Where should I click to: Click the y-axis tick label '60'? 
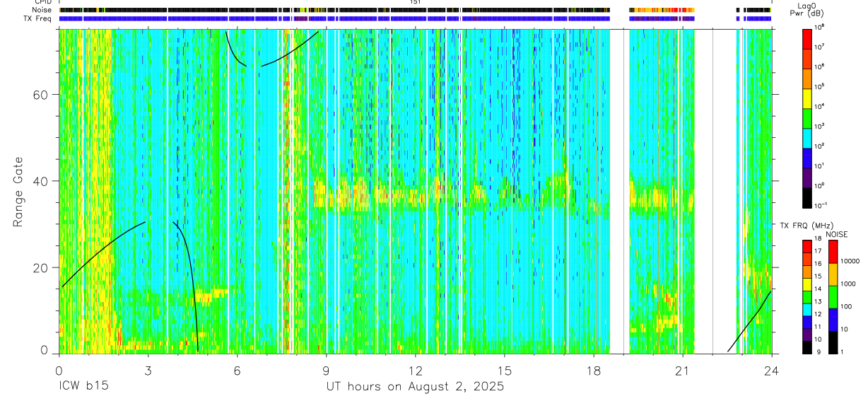(x=42, y=95)
